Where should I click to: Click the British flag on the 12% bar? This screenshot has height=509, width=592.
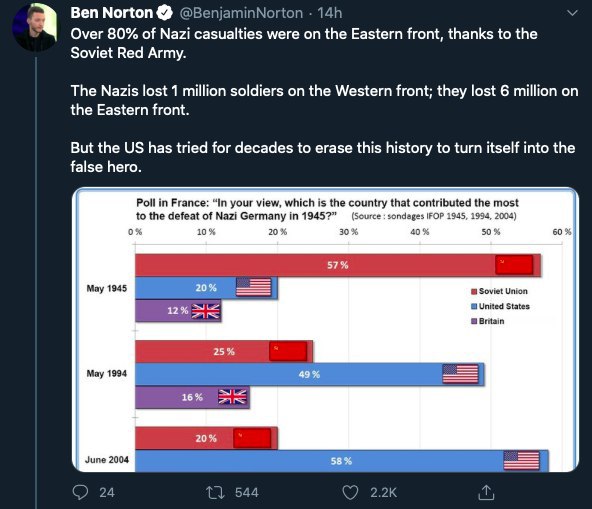206,311
